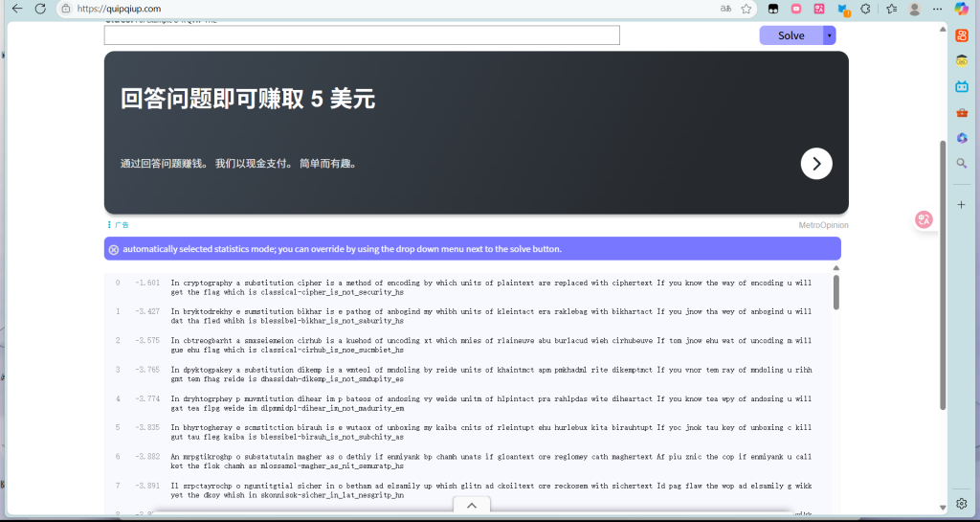Image resolution: width=980 pixels, height=522 pixels.
Task: Click the pink floating translate icon
Action: pyautogui.click(x=924, y=220)
